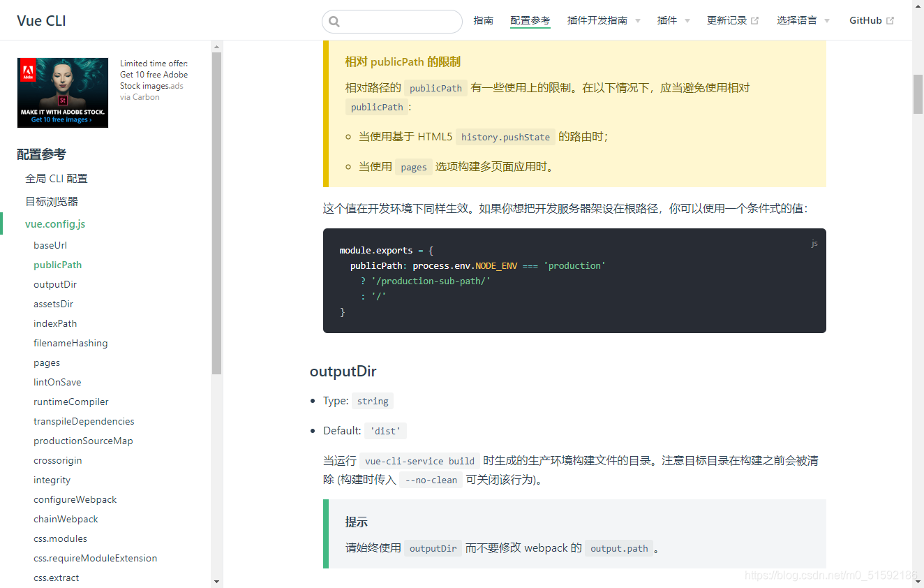
Task: Open the publicPath sidebar entry
Action: click(58, 265)
